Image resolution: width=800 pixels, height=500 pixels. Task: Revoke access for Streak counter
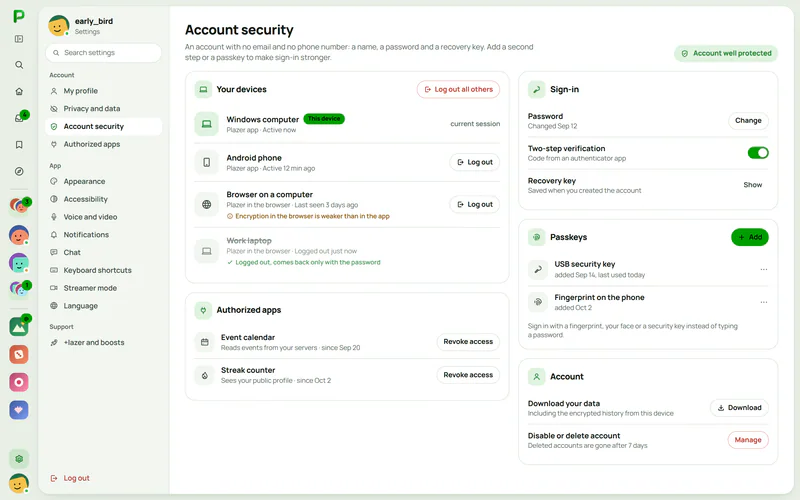click(468, 375)
